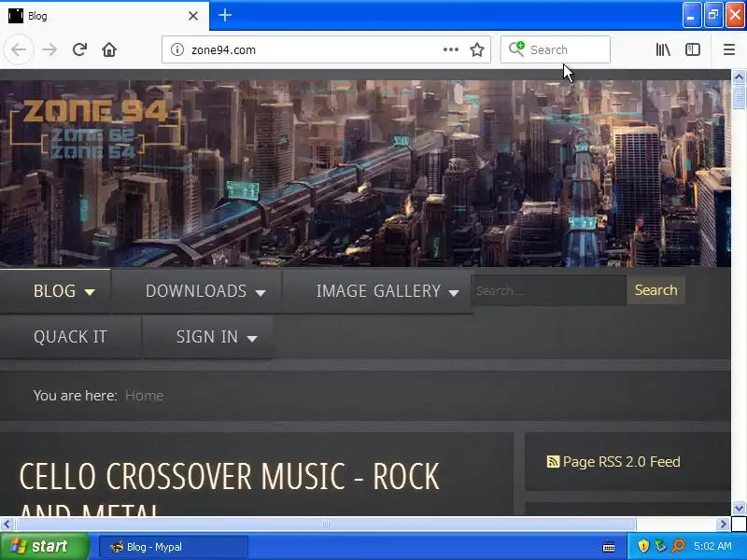Click the Zone 94 site logo
This screenshot has height=560, width=747.
(x=95, y=128)
